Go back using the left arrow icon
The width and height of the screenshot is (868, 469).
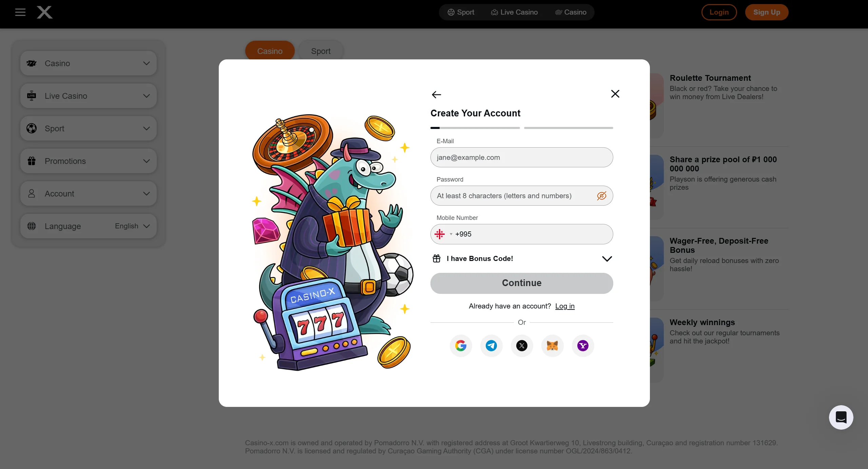436,95
